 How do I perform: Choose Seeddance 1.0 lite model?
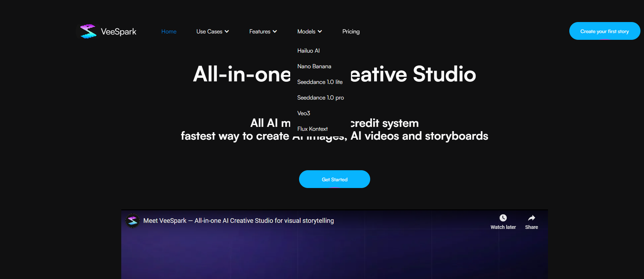click(x=320, y=82)
